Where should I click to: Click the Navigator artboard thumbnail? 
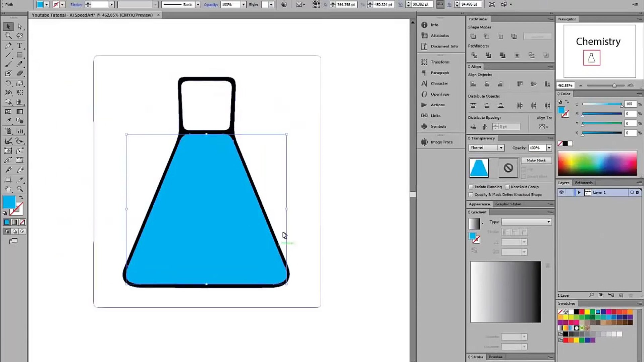(x=599, y=51)
